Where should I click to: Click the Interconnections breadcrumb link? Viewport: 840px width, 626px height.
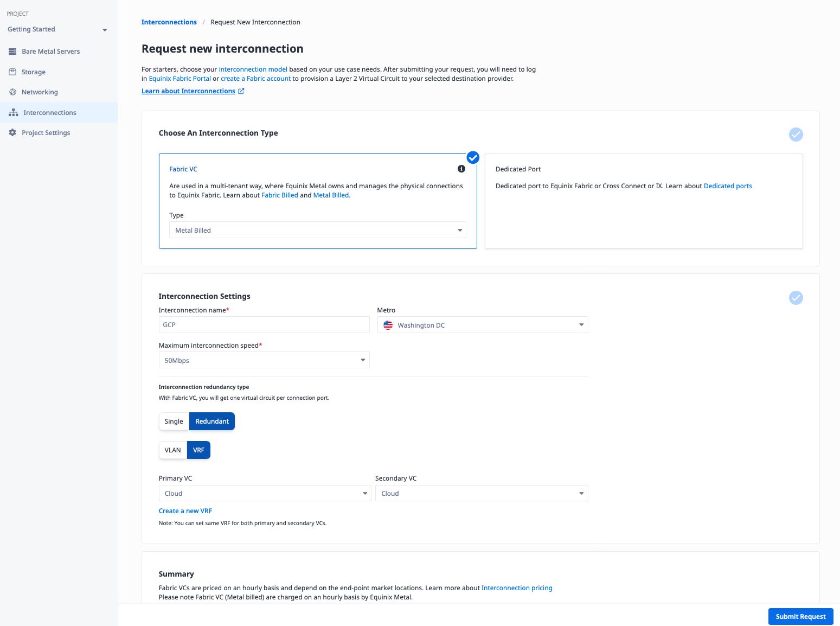(169, 22)
